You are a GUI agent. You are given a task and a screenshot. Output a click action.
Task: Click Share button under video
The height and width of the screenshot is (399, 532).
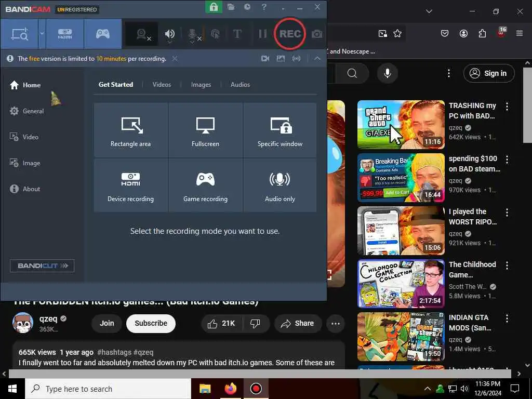point(298,324)
